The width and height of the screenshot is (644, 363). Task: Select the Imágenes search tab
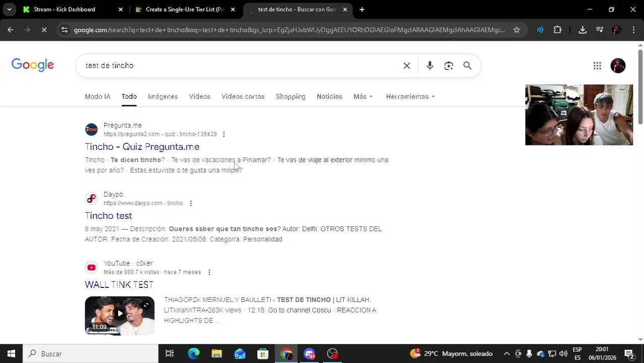[163, 96]
